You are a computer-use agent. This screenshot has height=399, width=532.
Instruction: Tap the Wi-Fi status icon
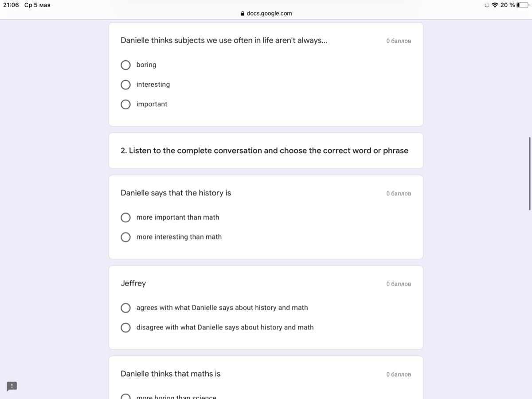(495, 5)
